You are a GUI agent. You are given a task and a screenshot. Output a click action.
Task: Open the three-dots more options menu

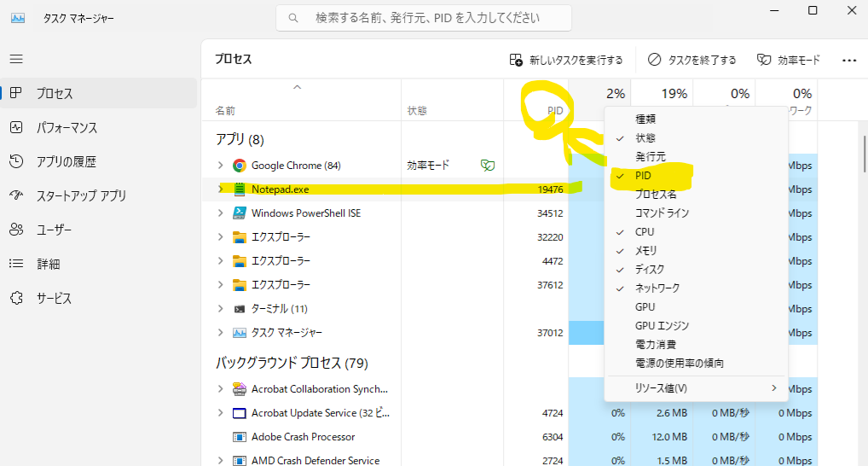tap(849, 60)
